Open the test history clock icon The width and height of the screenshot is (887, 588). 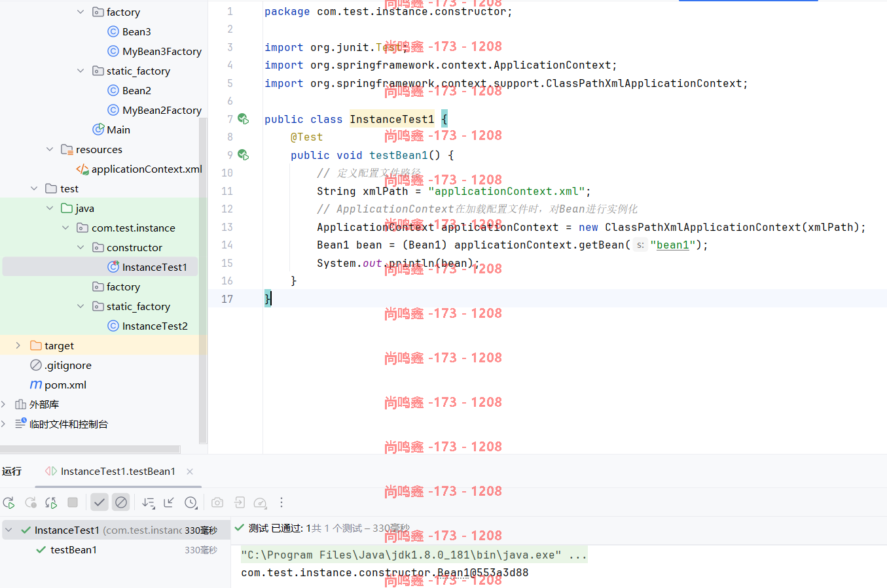point(190,502)
